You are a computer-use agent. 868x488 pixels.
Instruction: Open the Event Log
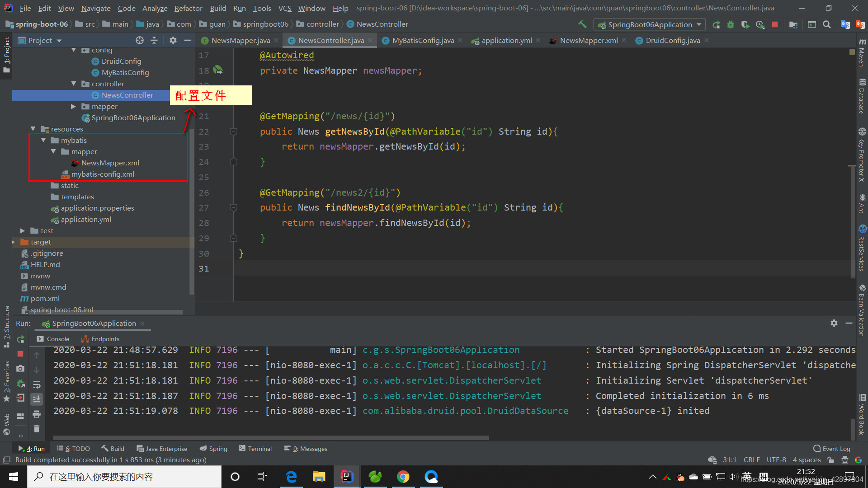831,449
